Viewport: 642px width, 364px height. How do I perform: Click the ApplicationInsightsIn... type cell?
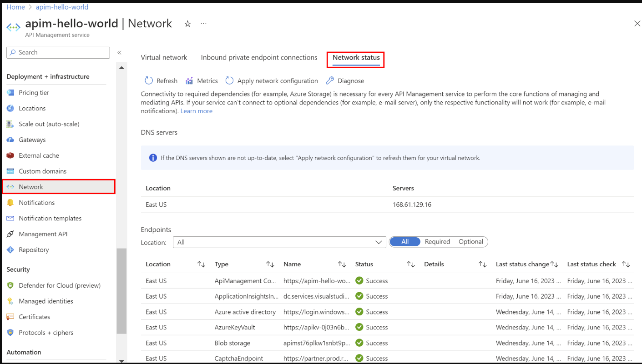[x=247, y=296]
